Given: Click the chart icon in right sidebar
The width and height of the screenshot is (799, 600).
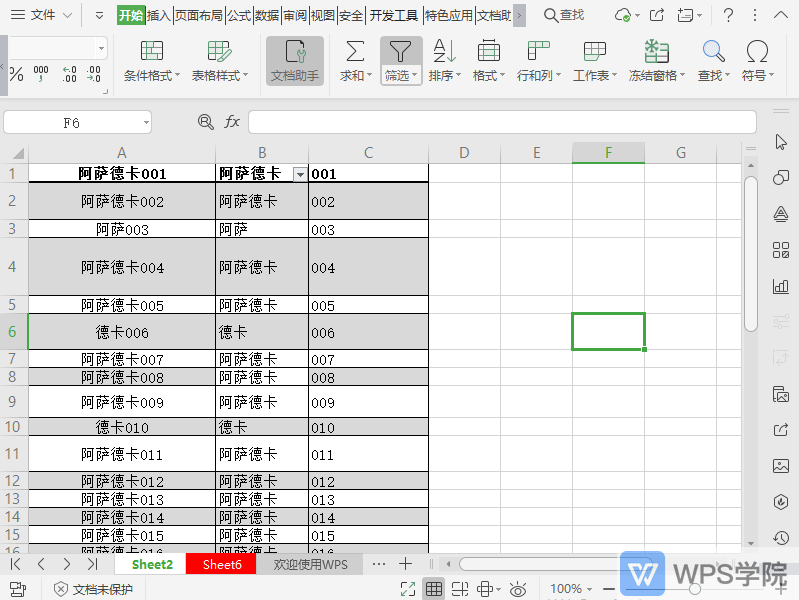Looking at the screenshot, I should (781, 286).
